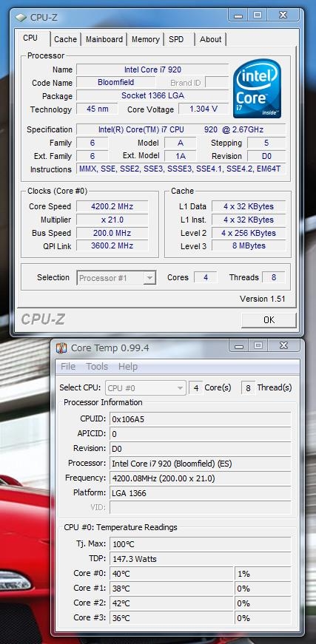Screen dimensions: 316x644
Task: Switch to the Cache tab
Action: click(x=65, y=39)
